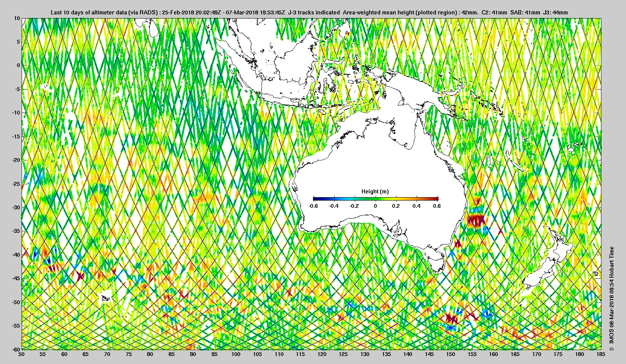The image size is (626, 364).
Task: Click longitude axis label 80
Action: pos(150,355)
